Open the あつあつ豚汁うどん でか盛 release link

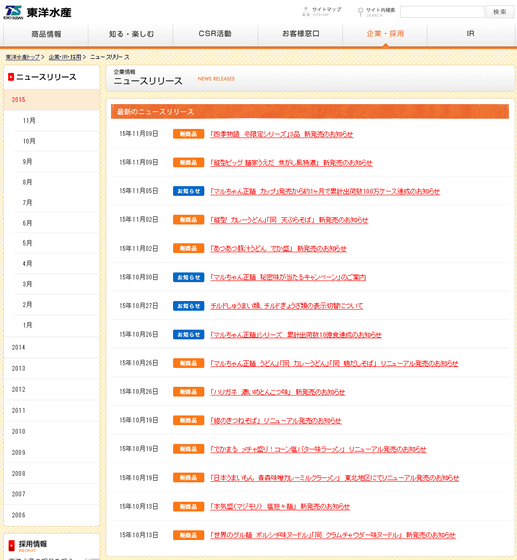point(278,249)
